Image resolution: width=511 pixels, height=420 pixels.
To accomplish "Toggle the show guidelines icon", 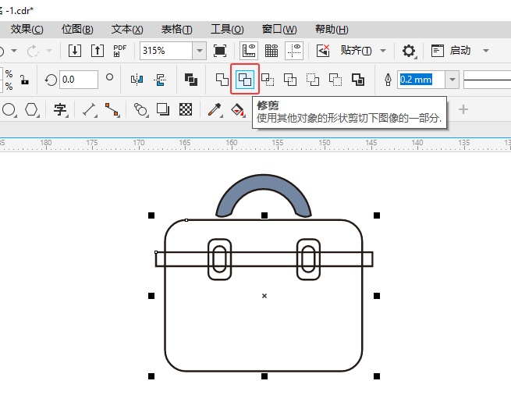I will [294, 51].
